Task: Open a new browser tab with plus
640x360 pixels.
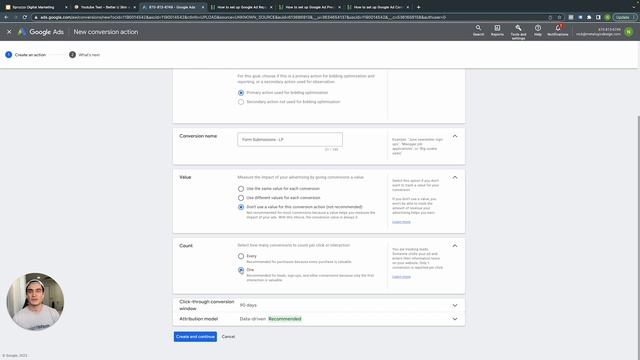Action: [418, 7]
